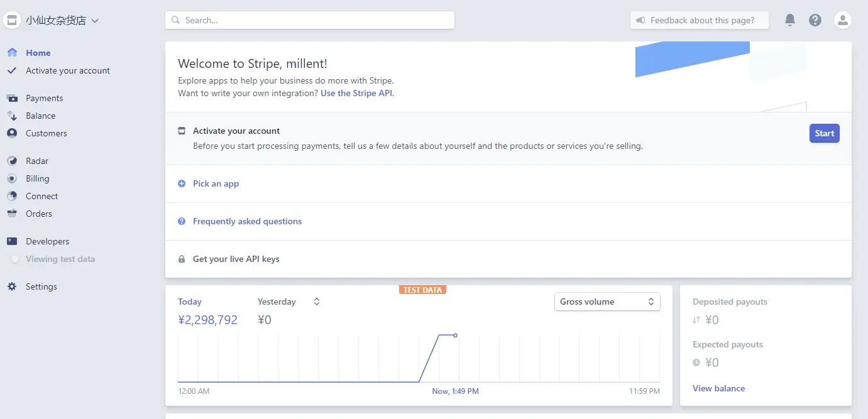Image resolution: width=868 pixels, height=419 pixels.
Task: Open the Connect icon in sidebar
Action: 12,196
